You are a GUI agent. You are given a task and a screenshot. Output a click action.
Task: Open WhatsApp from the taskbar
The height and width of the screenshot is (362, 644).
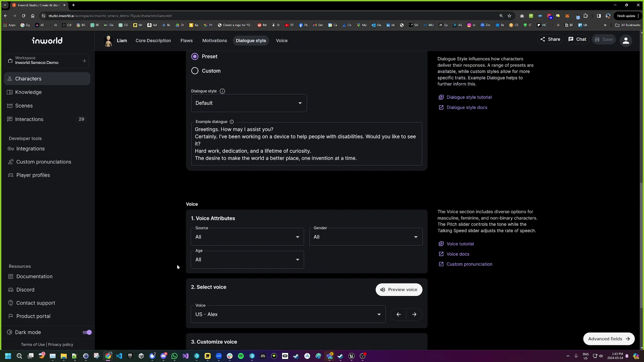[174, 356]
